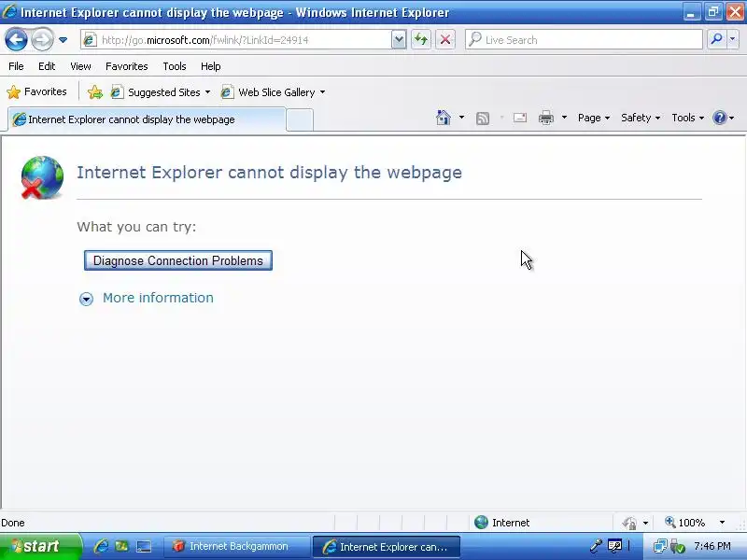Open the File menu
Screen dimensions: 747x560
pos(16,66)
